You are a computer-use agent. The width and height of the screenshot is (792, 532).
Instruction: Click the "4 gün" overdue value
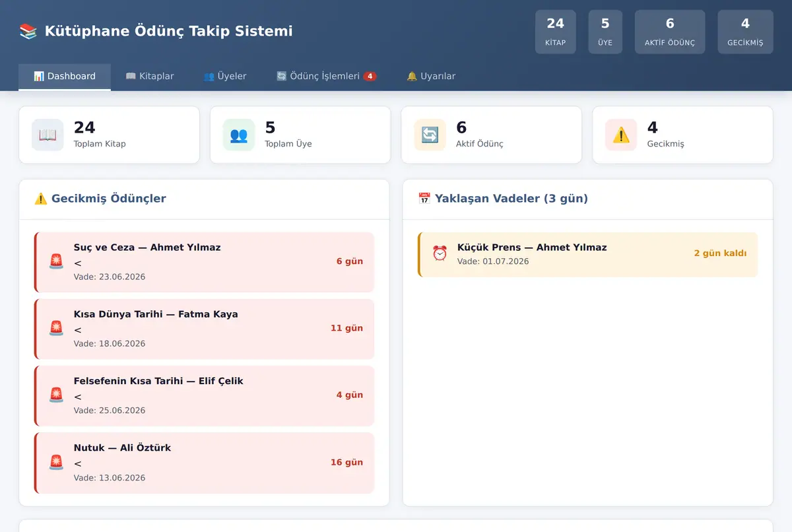350,395
